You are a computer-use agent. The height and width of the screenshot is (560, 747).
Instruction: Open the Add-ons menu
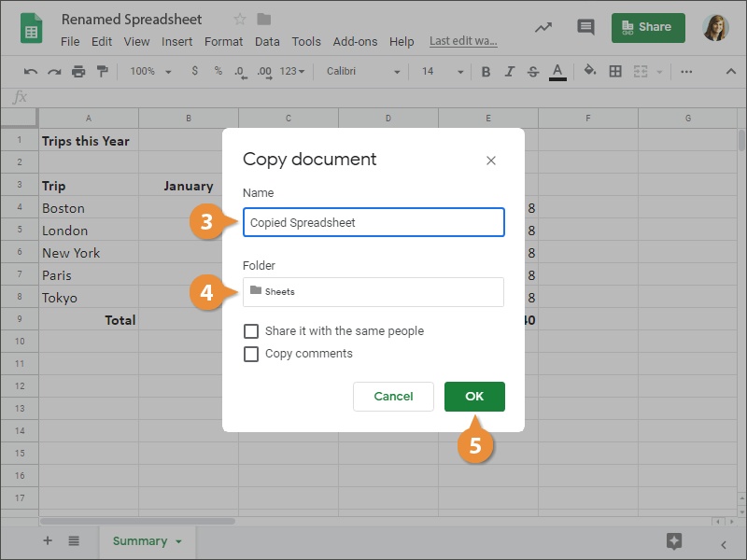pyautogui.click(x=355, y=42)
